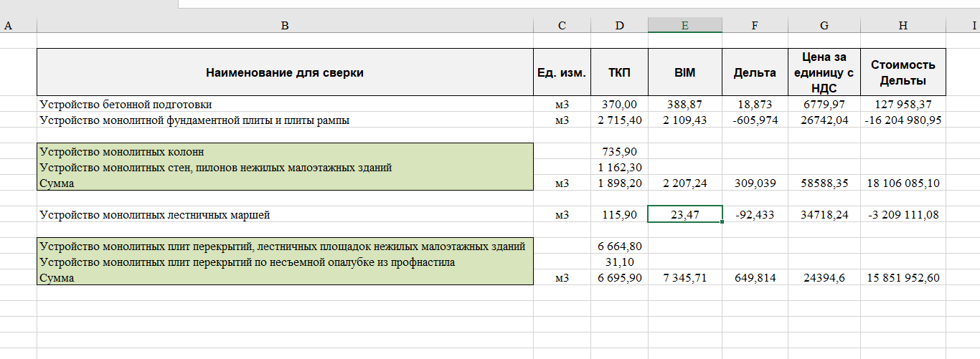Select the "Ед. изм." header cell
This screenshot has width=980, height=359.
[562, 72]
